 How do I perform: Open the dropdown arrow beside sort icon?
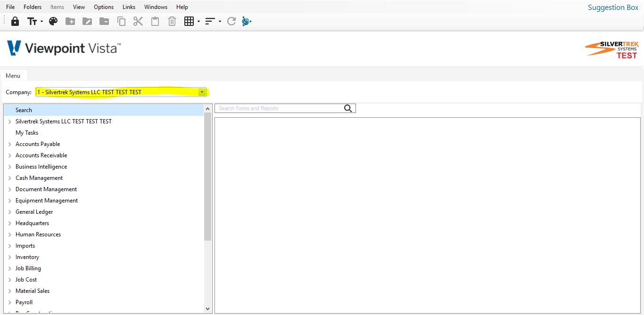click(220, 22)
